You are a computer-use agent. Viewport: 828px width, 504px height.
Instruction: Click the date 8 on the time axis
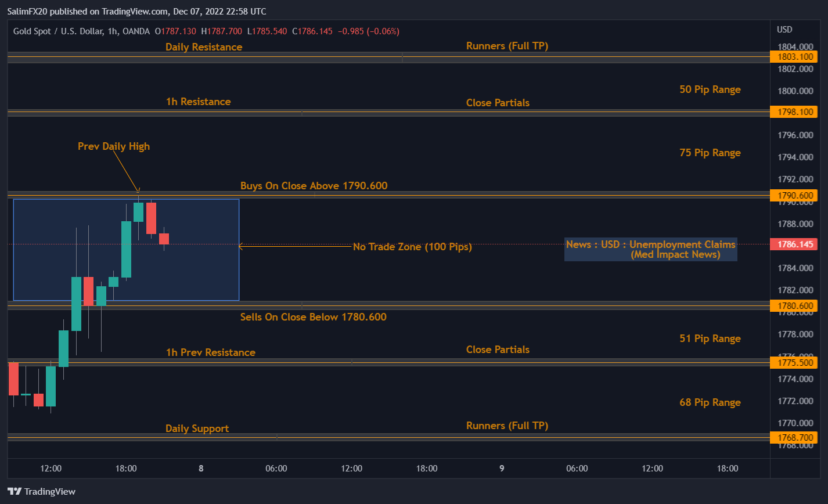(x=201, y=468)
